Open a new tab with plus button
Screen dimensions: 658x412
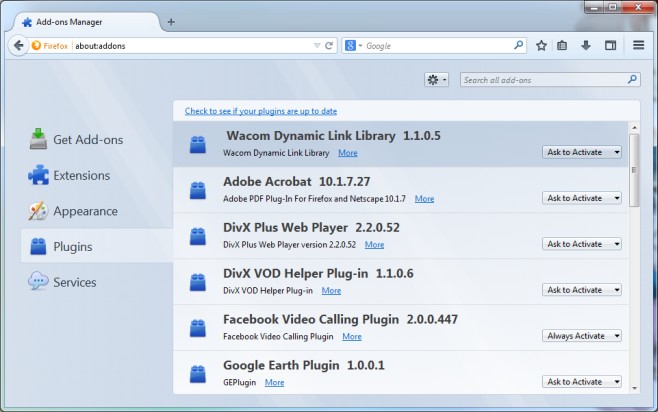(x=171, y=22)
